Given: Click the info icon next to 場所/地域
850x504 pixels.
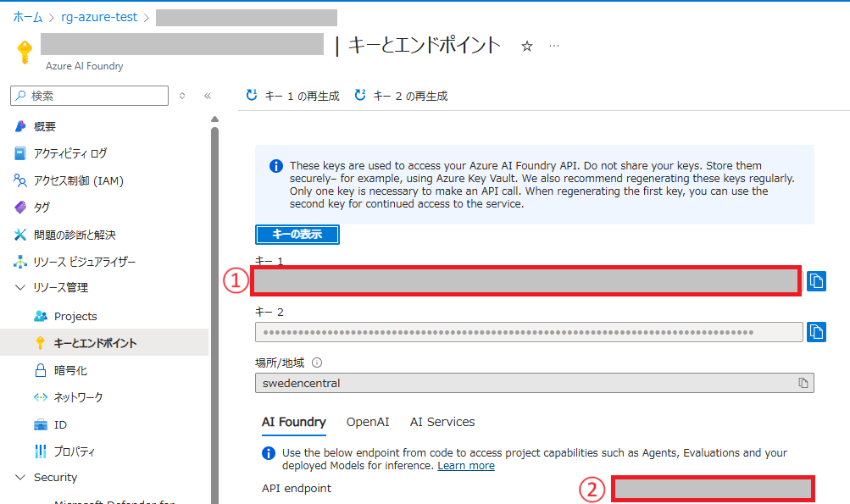Looking at the screenshot, I should point(317,363).
